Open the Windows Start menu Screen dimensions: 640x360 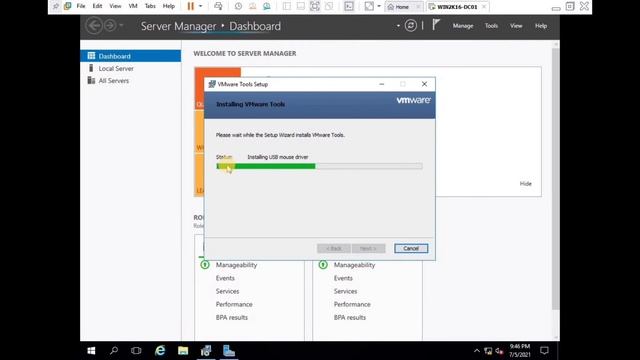tap(91, 351)
